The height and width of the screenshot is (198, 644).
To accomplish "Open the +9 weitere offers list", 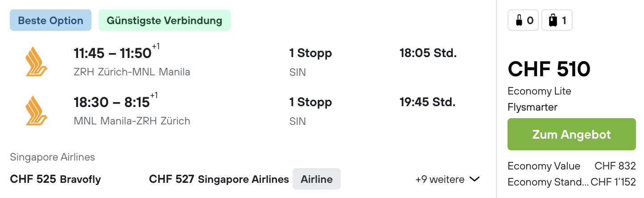I will tap(447, 179).
